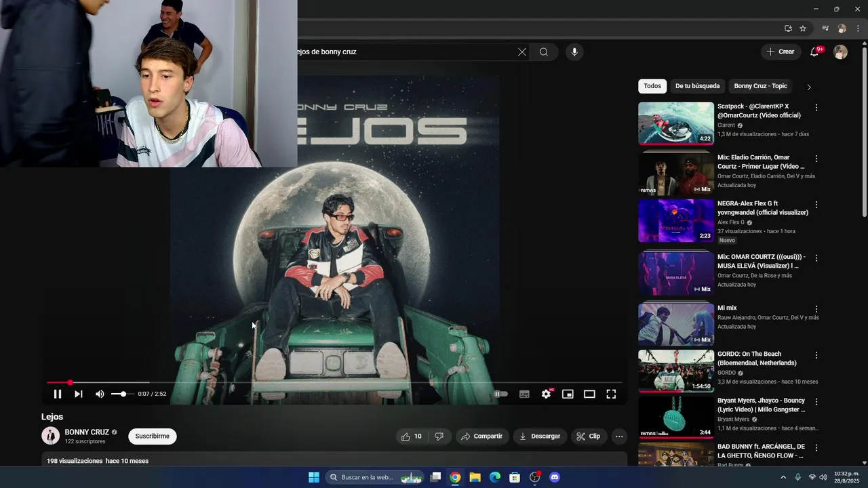
Task: Open Bryant Myers Bouncy video title
Action: pos(762,405)
